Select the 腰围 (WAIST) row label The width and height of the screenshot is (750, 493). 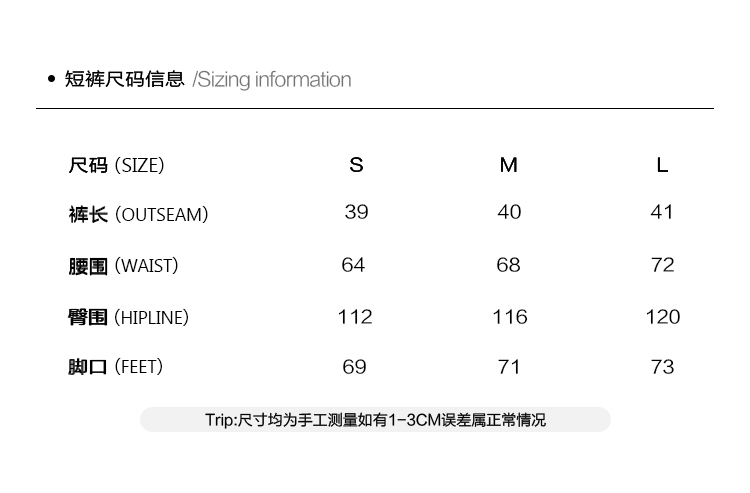pyautogui.click(x=123, y=266)
